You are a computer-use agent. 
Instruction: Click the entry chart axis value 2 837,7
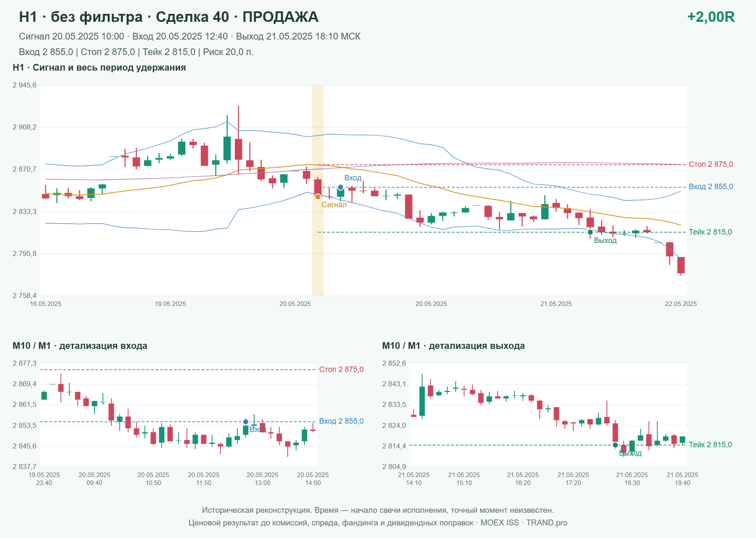[24, 467]
